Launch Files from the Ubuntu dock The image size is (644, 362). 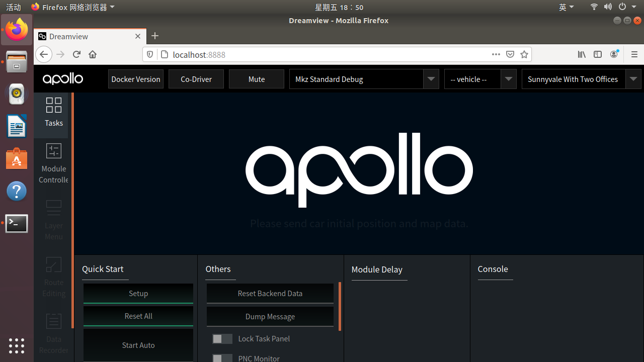17,61
